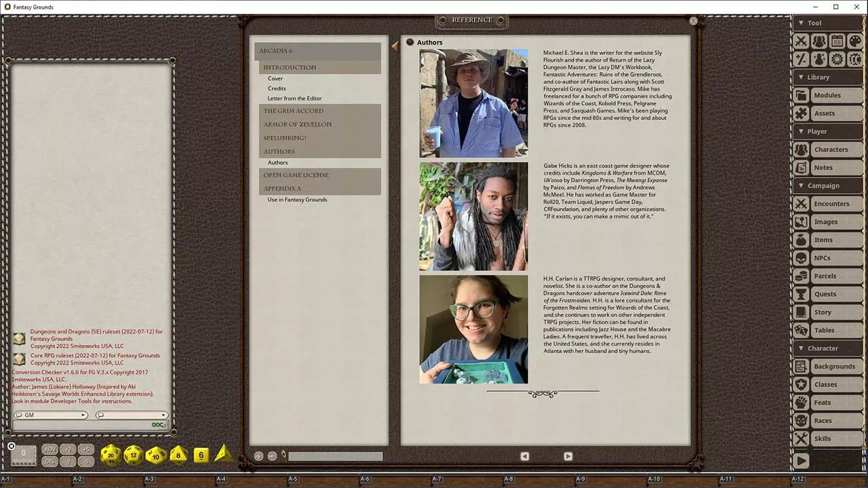Open Letter from the Editor entry
The width and height of the screenshot is (868, 488).
(294, 98)
